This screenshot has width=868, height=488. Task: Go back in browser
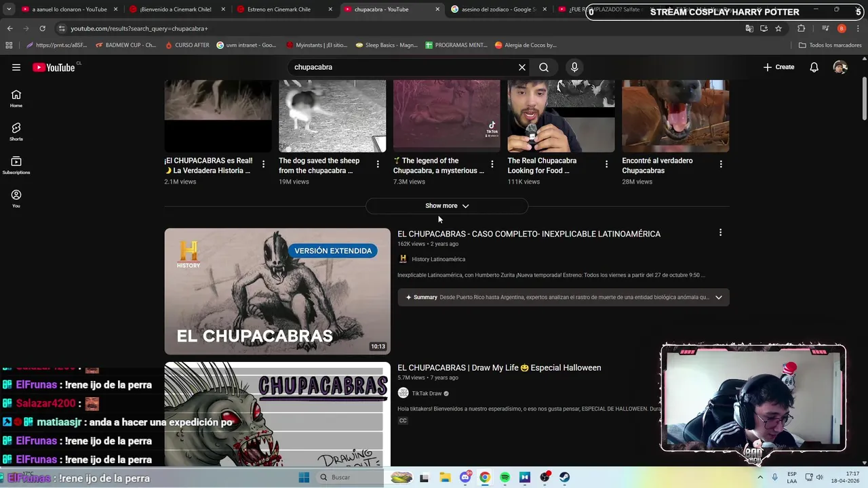click(9, 28)
